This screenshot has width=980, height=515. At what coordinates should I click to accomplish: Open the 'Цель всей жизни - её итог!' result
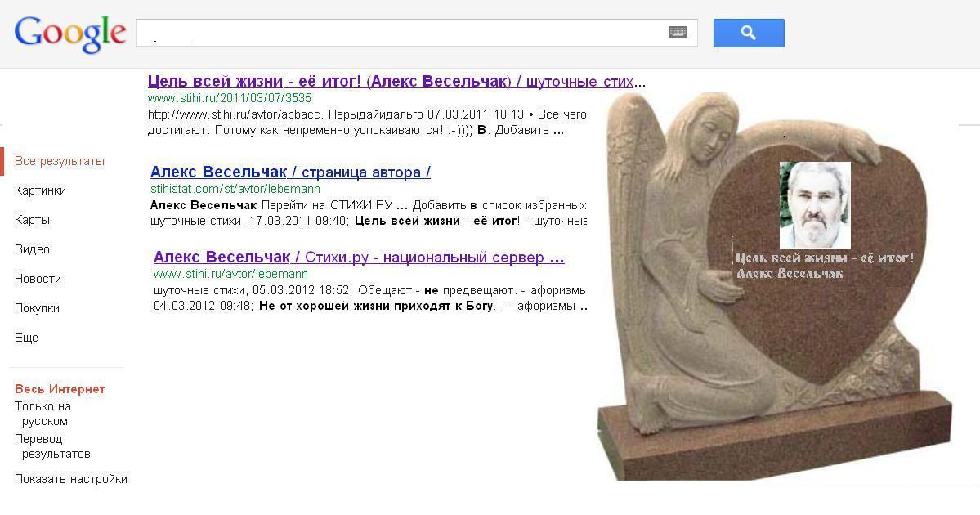pyautogui.click(x=396, y=82)
